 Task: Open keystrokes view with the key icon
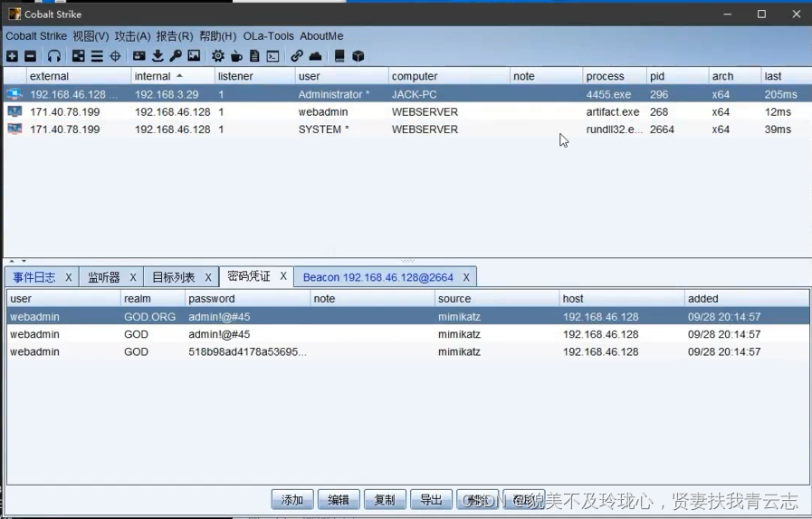pyautogui.click(x=176, y=56)
